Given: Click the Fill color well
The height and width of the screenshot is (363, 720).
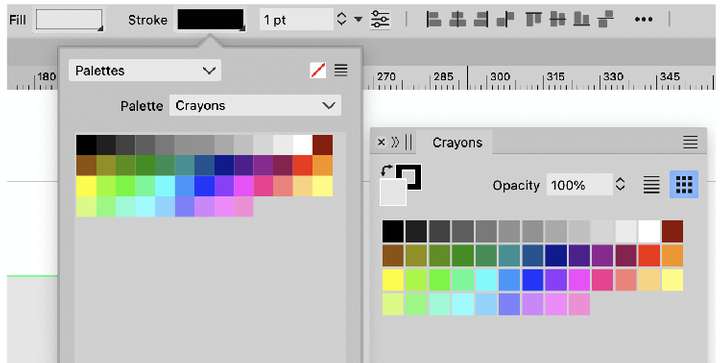Looking at the screenshot, I should [69, 20].
